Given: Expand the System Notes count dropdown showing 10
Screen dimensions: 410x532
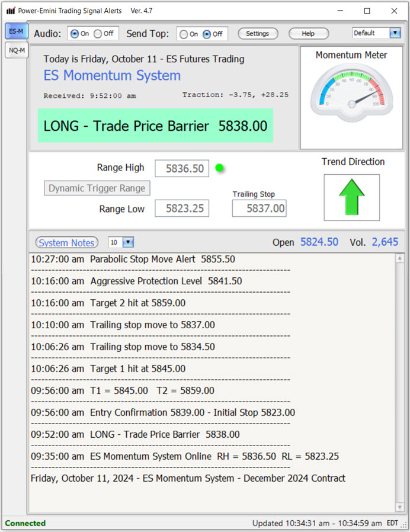Looking at the screenshot, I should [128, 242].
